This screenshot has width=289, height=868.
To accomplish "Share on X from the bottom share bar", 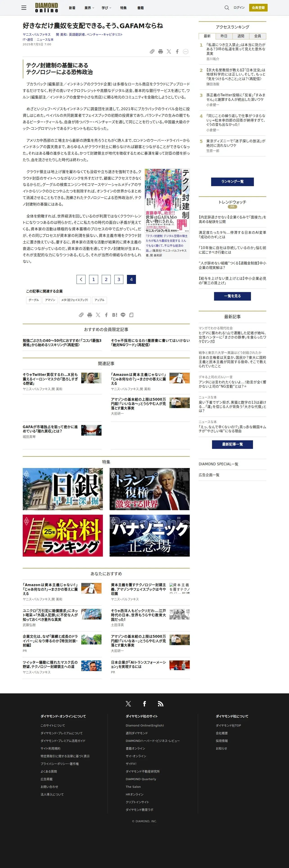I will click(98, 315).
